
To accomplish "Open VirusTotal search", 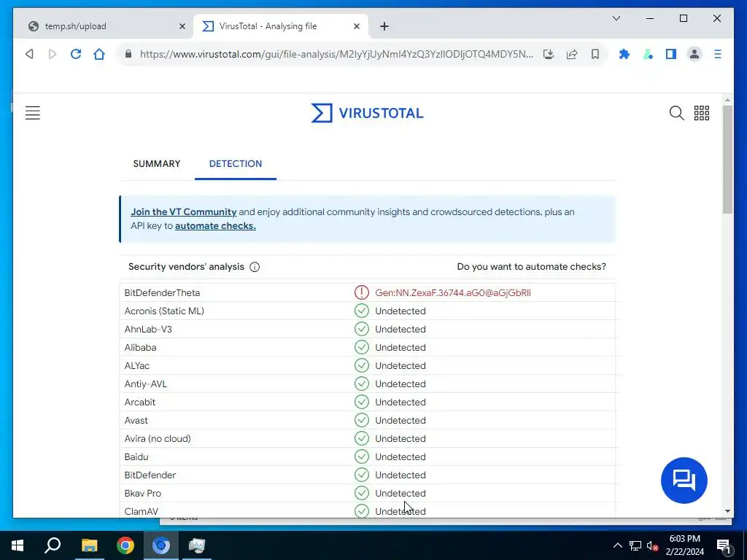I will (676, 113).
